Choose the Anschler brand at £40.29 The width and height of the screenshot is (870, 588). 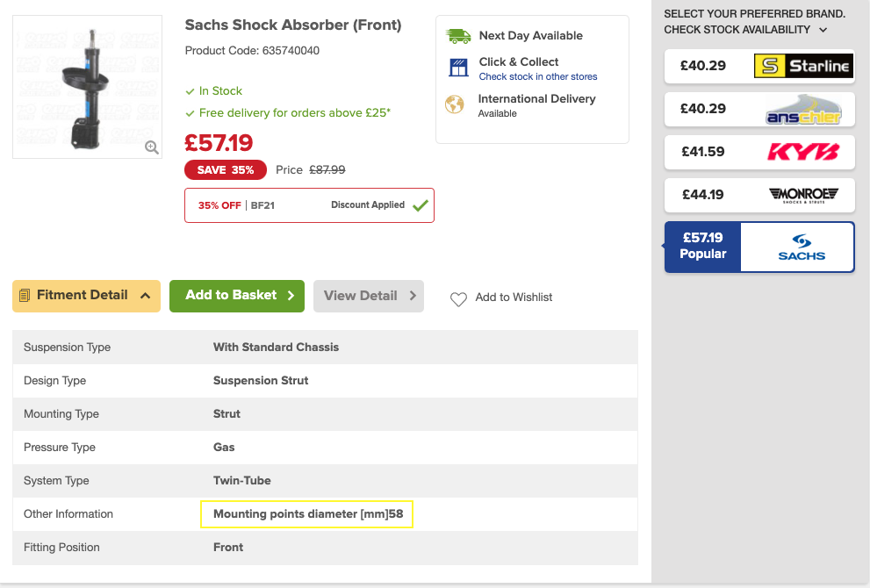pos(759,110)
